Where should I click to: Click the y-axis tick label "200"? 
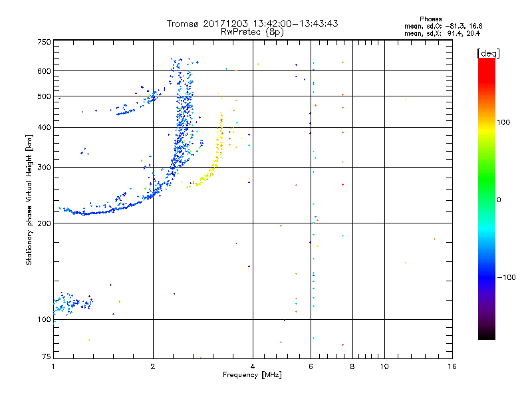[44, 223]
